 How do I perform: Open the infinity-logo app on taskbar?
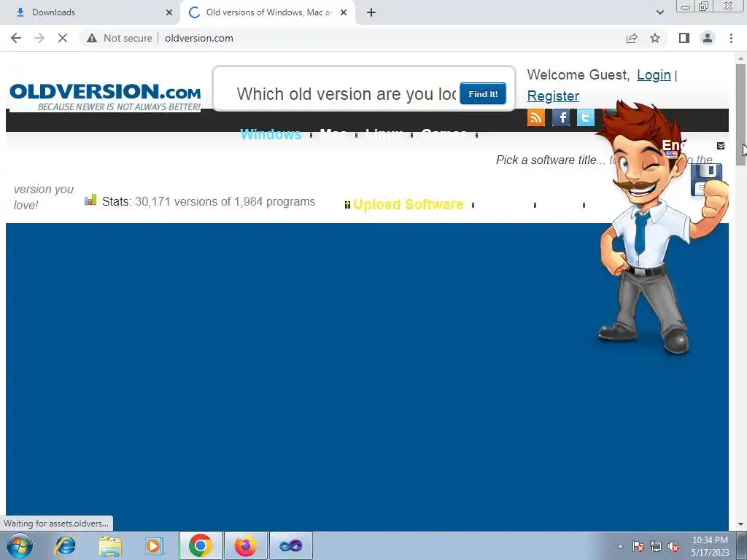pos(290,545)
